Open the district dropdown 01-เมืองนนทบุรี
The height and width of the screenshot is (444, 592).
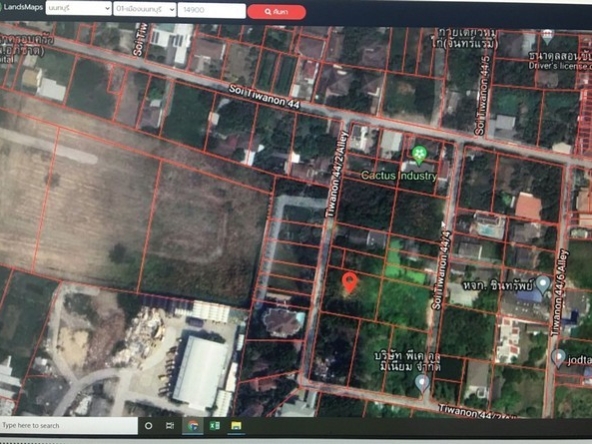pos(145,9)
